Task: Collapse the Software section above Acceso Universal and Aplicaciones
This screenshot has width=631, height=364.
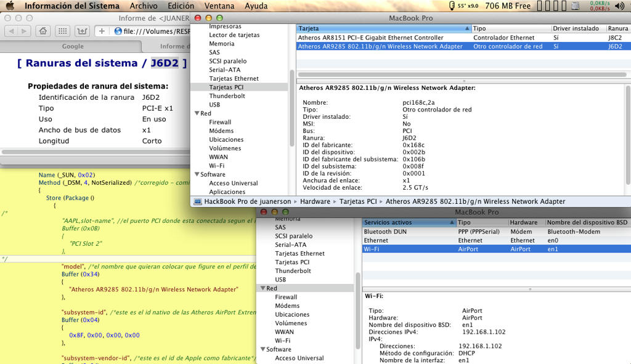Action: [x=197, y=174]
